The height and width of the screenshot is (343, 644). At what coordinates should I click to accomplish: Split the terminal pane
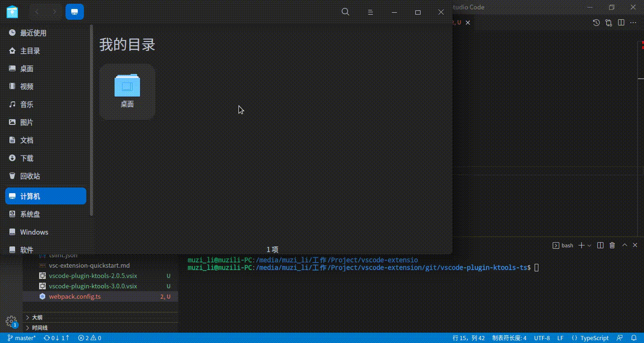point(600,245)
